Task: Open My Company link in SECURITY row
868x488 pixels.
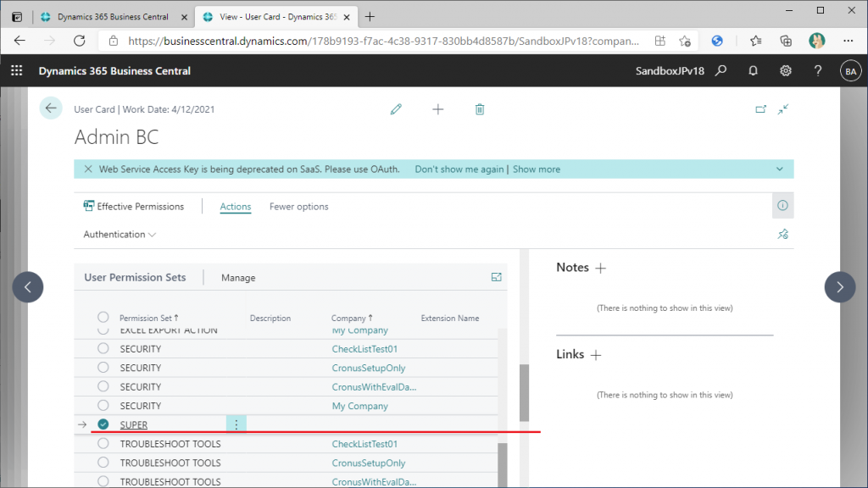Action: [x=359, y=406]
